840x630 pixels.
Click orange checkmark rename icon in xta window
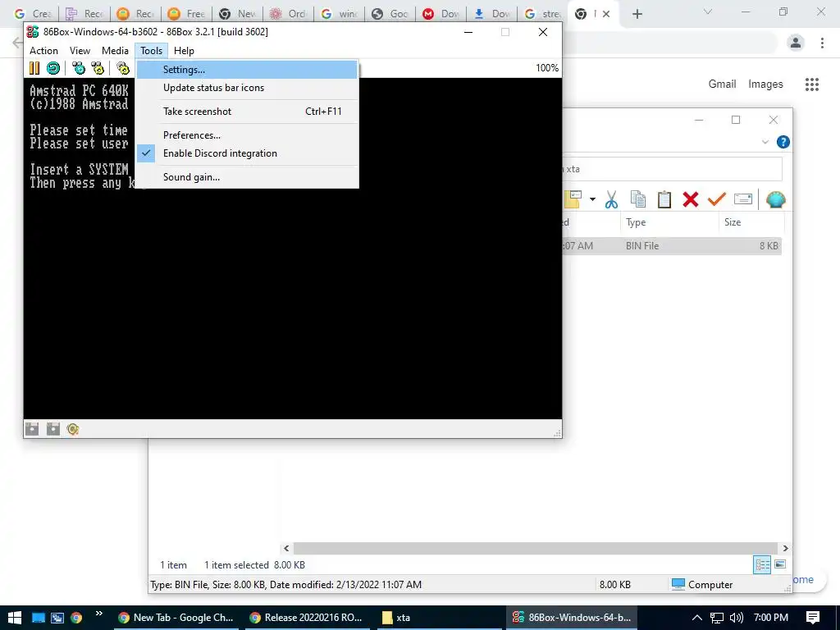click(716, 199)
